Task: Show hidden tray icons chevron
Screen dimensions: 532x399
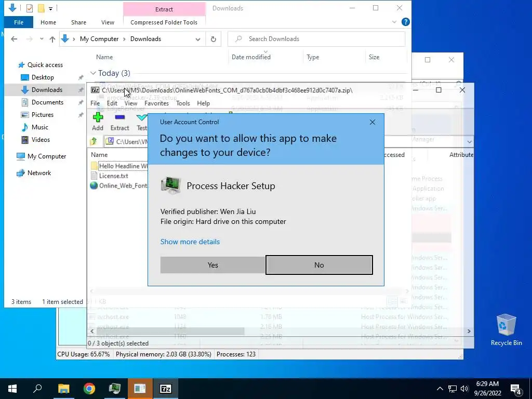Action: coord(440,389)
